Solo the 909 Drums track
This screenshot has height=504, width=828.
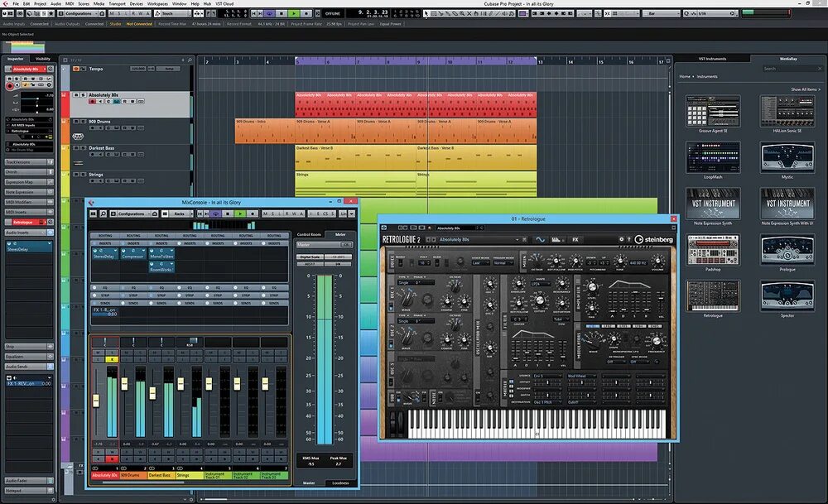pos(84,122)
